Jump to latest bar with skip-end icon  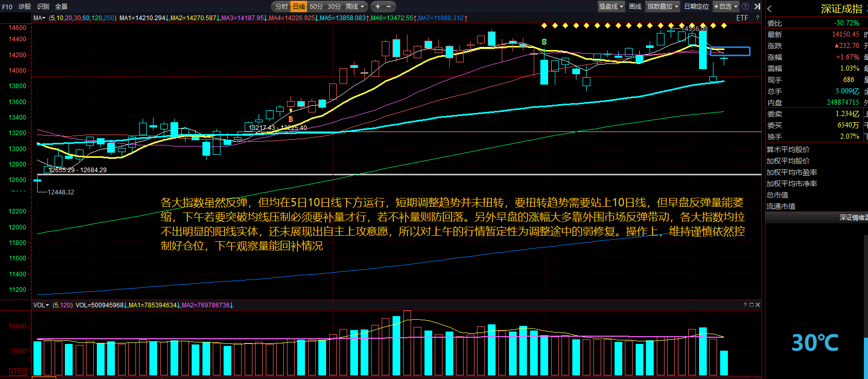point(757,7)
